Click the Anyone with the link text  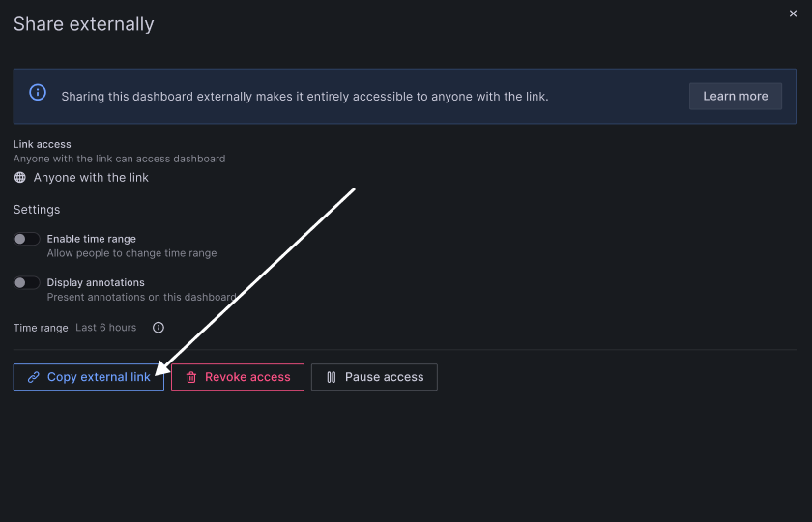[x=91, y=178]
